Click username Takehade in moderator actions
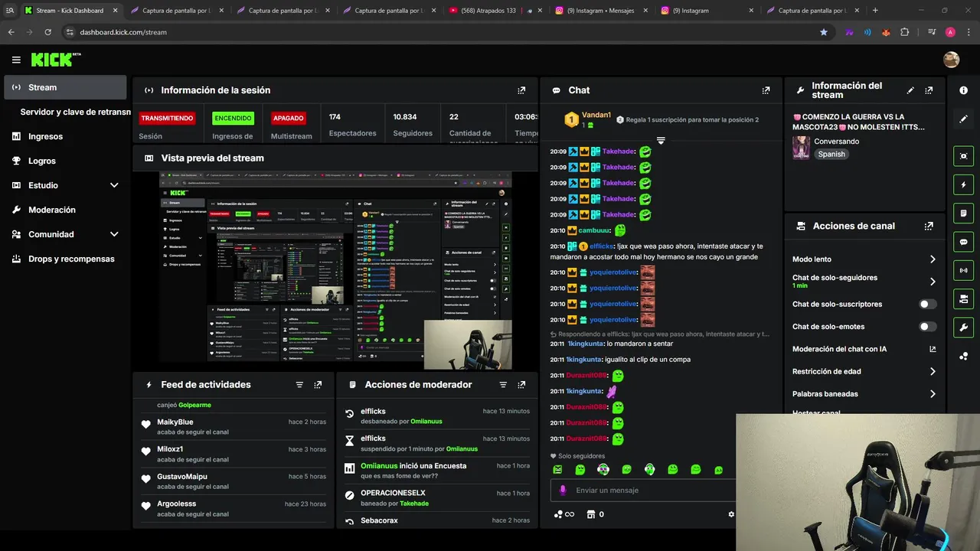 [x=414, y=504]
